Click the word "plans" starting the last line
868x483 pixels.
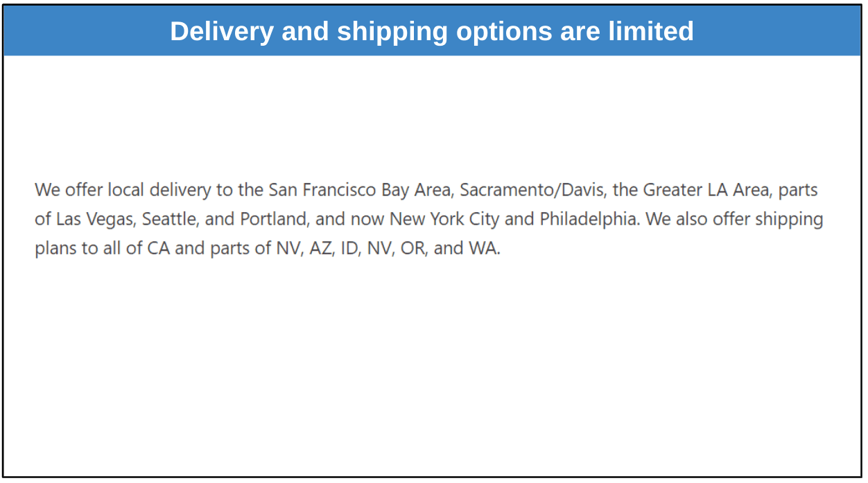(56, 249)
